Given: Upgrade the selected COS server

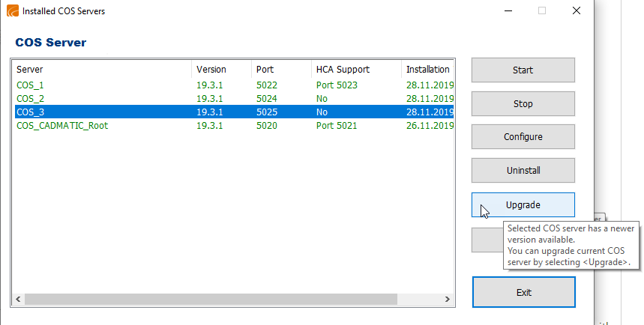Looking at the screenshot, I should point(523,204).
